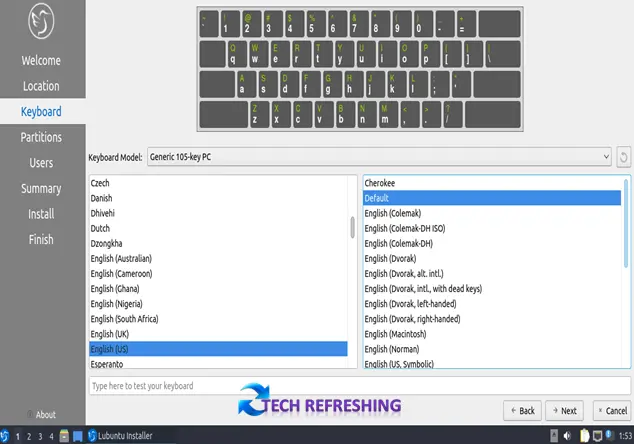This screenshot has width=634, height=444.
Task: Click the layout list scrollbar
Action: 353,227
